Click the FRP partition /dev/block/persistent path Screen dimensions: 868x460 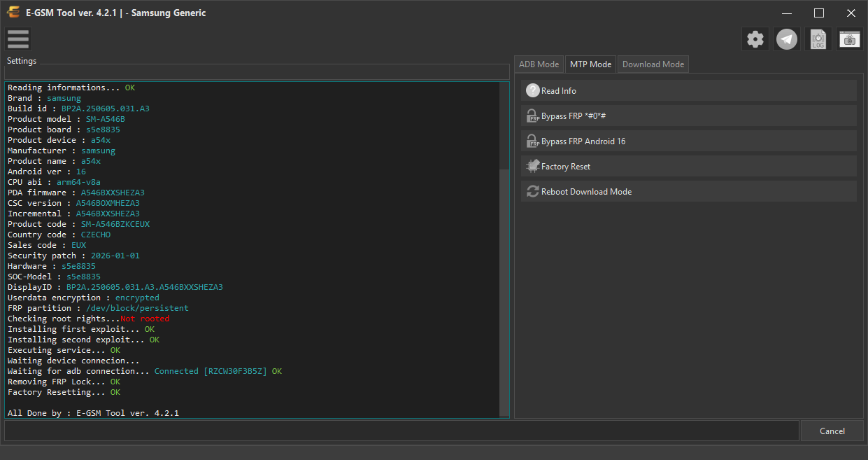(x=137, y=308)
